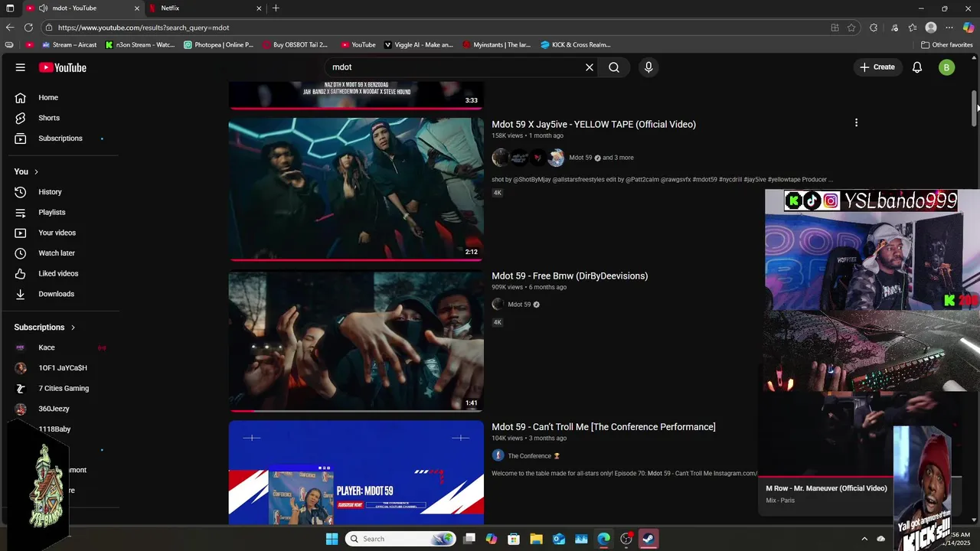Open Subscriptions in sidebar
The image size is (980, 551).
pyautogui.click(x=60, y=139)
